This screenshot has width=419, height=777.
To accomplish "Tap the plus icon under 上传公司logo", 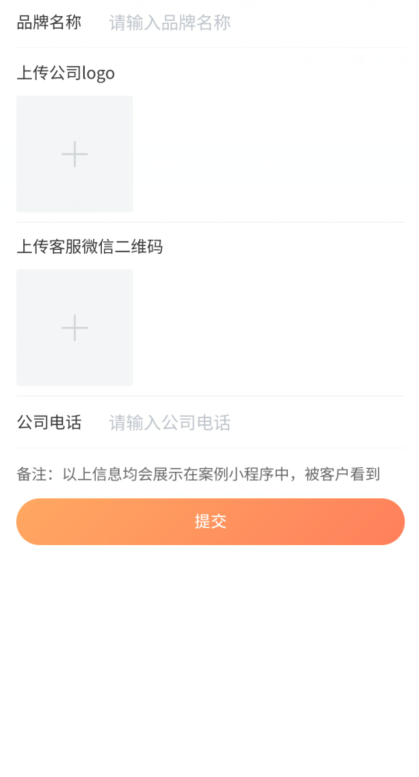I will (75, 154).
